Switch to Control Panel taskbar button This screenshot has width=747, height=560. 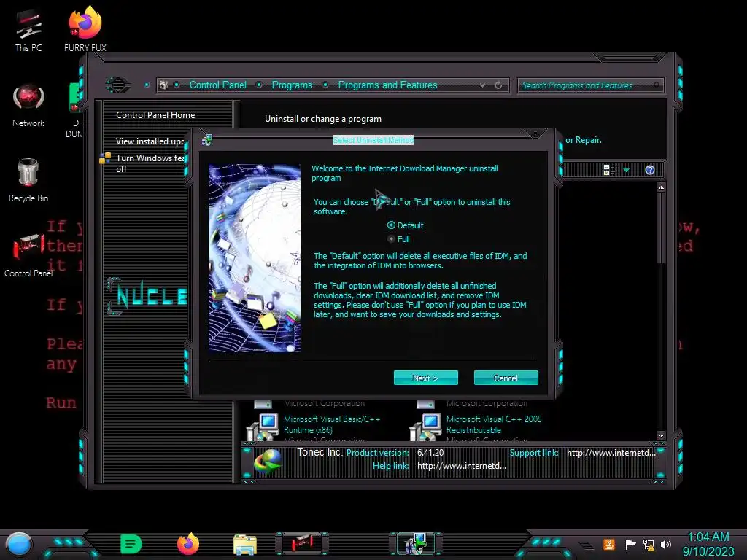coord(302,544)
